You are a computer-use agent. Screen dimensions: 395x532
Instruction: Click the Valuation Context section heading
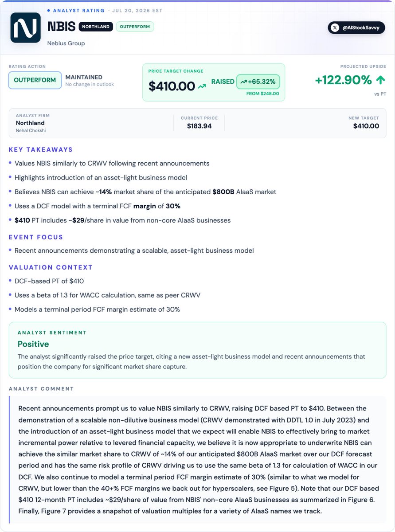[x=51, y=267]
